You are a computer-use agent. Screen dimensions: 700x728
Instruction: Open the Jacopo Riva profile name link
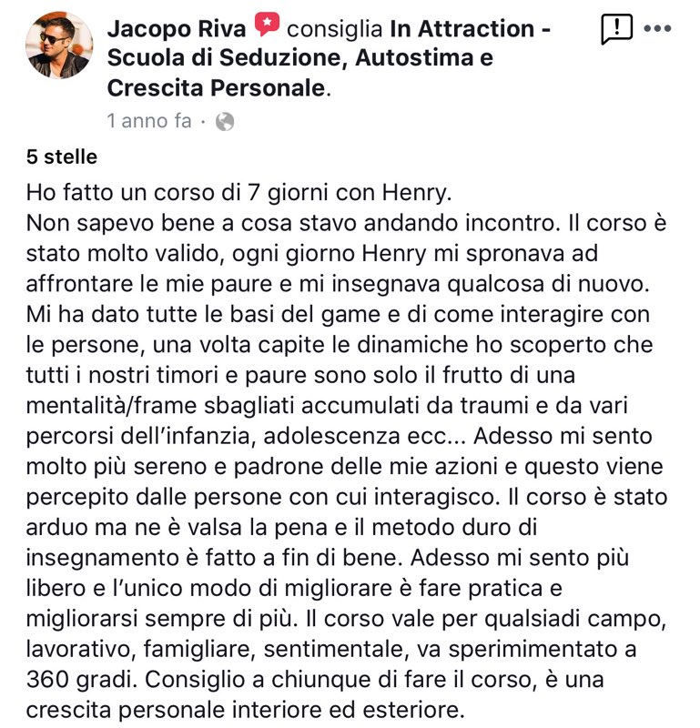pos(177,29)
